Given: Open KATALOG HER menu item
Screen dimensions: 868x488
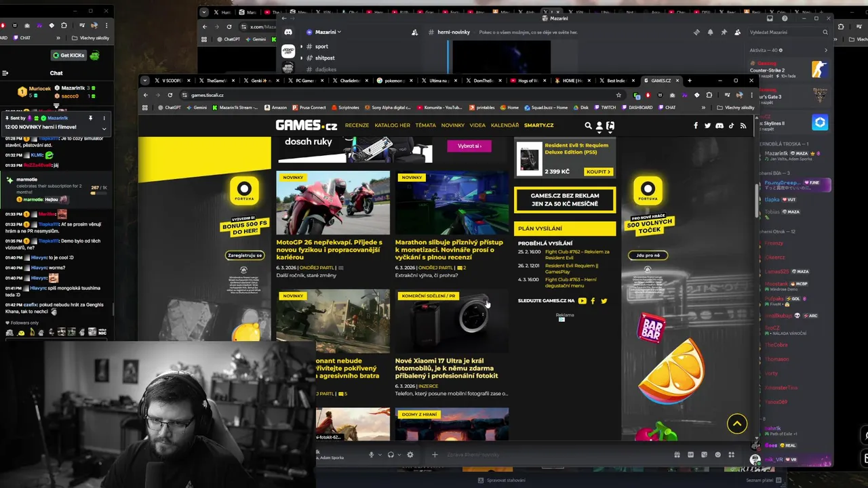Looking at the screenshot, I should point(393,125).
